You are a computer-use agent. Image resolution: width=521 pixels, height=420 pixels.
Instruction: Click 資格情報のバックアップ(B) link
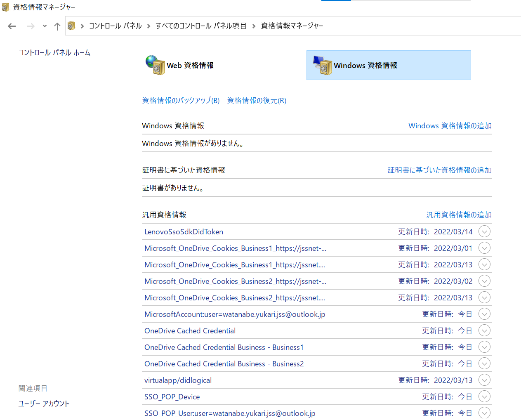click(181, 101)
